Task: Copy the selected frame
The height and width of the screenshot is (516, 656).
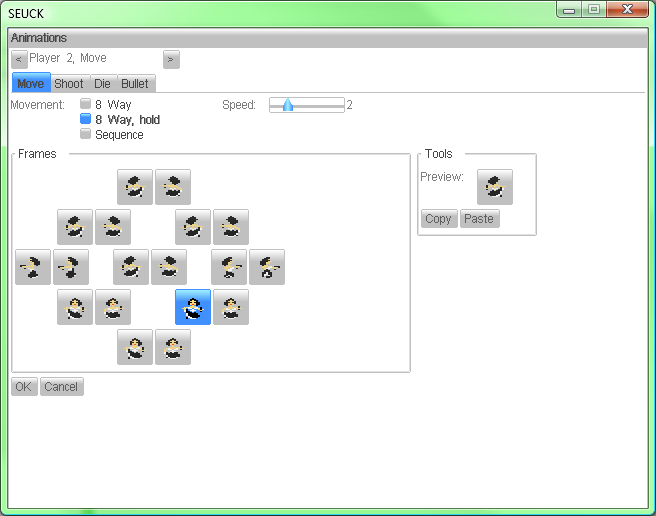Action: [x=438, y=218]
